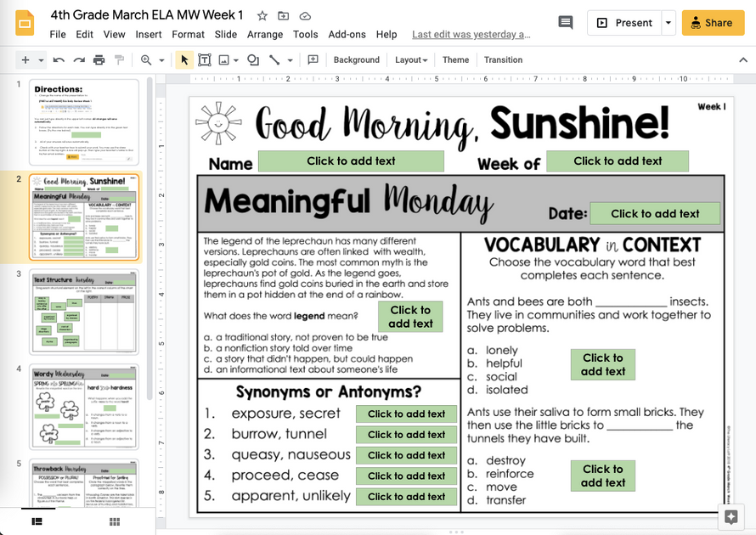The image size is (756, 535).
Task: Open the Slides home screen icon
Action: tap(23, 22)
